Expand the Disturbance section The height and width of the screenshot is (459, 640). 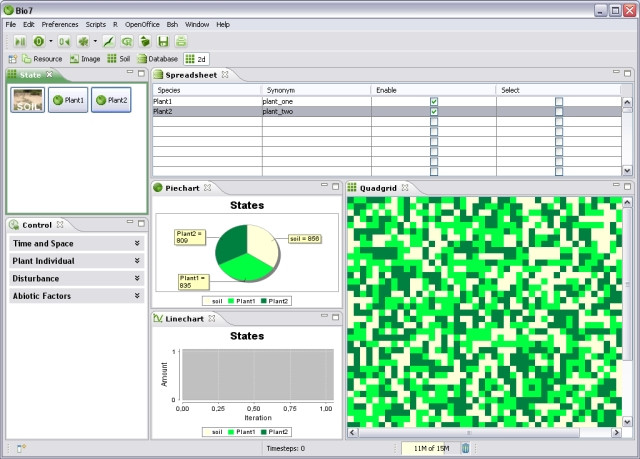click(x=77, y=278)
